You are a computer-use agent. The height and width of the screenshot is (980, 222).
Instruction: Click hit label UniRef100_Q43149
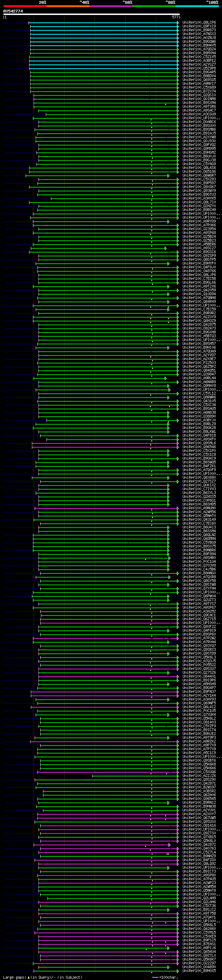point(199,520)
